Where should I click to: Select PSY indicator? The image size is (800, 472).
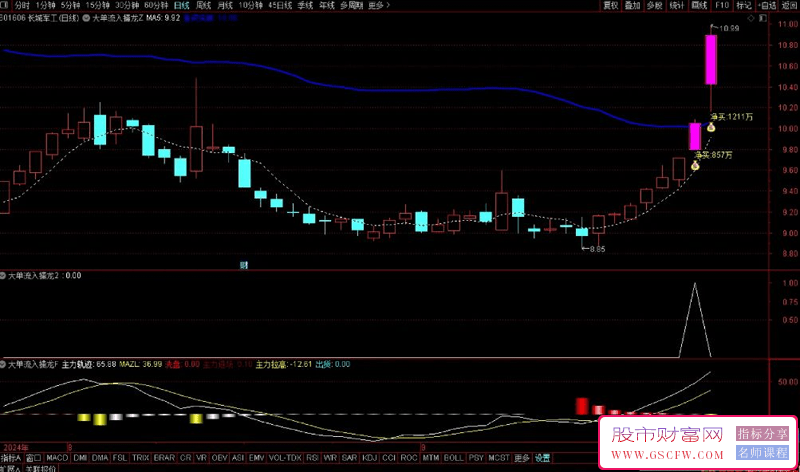476,458
